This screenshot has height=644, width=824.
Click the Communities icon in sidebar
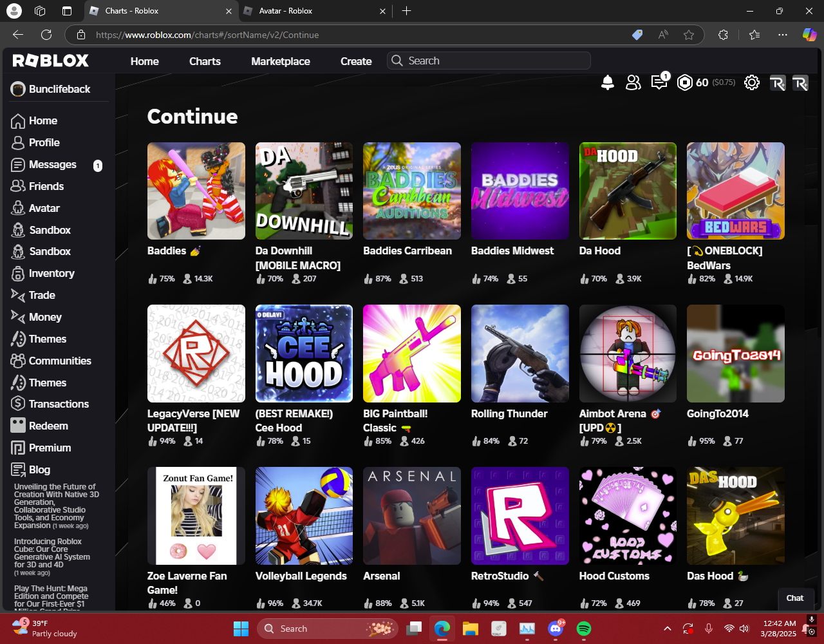[18, 361]
